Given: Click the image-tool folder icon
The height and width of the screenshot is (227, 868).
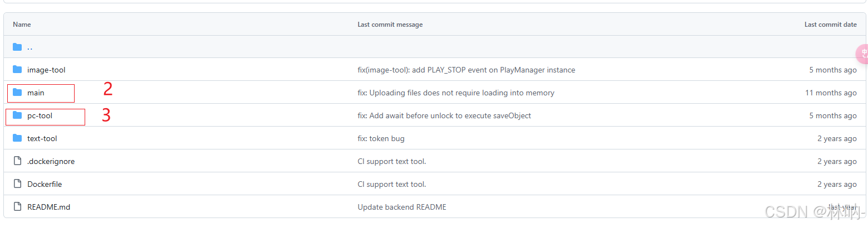Looking at the screenshot, I should point(17,70).
